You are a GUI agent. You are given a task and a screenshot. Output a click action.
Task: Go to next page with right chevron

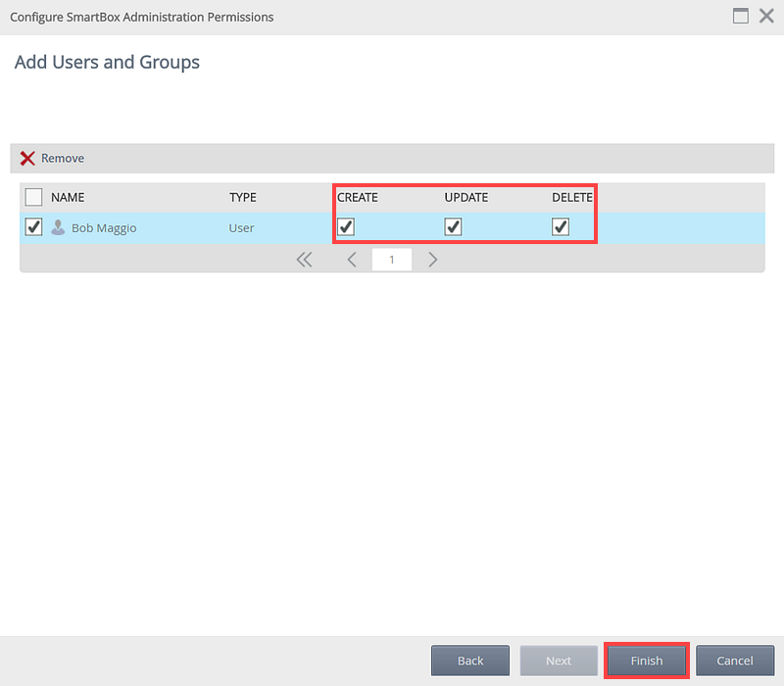pos(432,260)
